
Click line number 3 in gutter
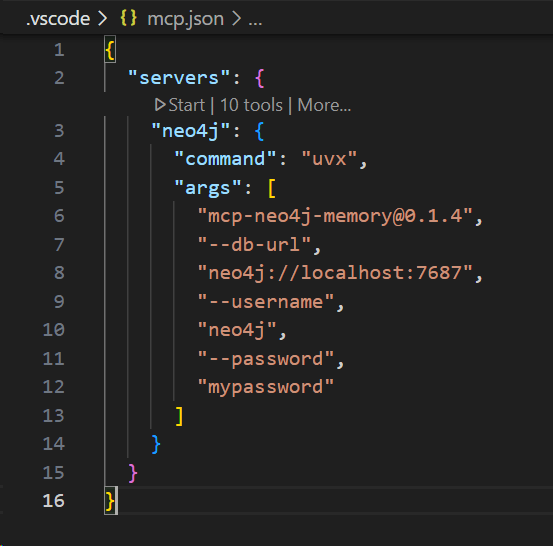(59, 131)
